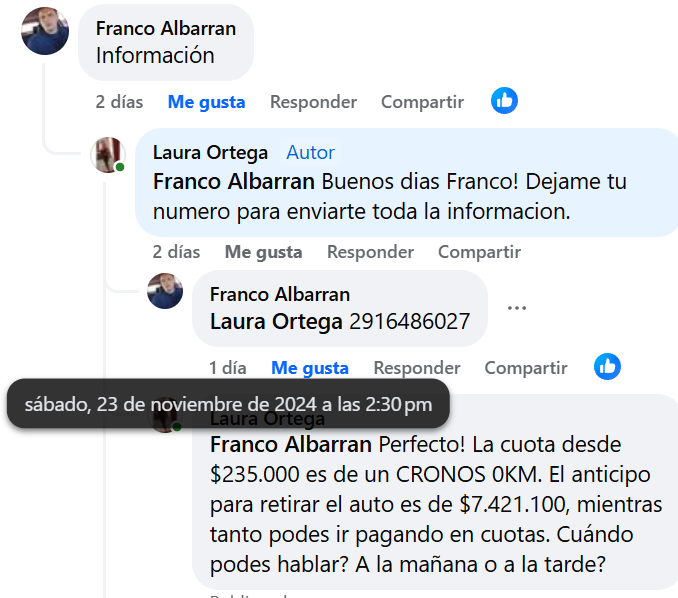Click Responder under Información comment
Image resolution: width=678 pixels, height=598 pixels.
coord(313,102)
